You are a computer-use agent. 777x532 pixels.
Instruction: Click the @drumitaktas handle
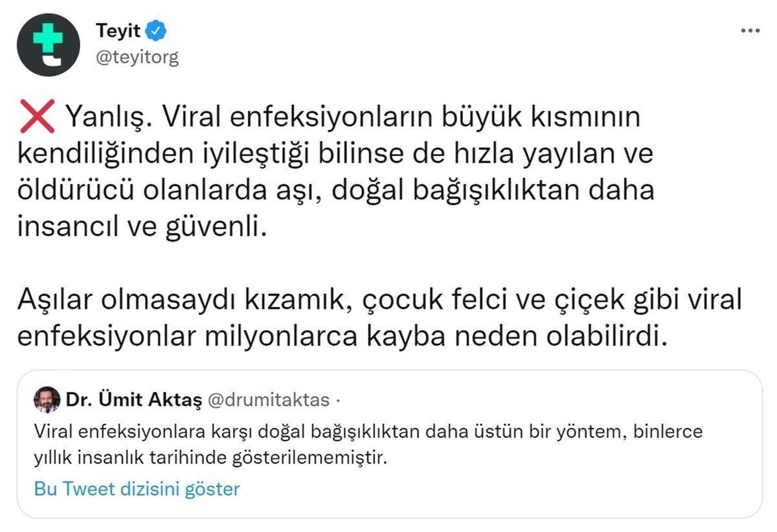click(x=268, y=400)
